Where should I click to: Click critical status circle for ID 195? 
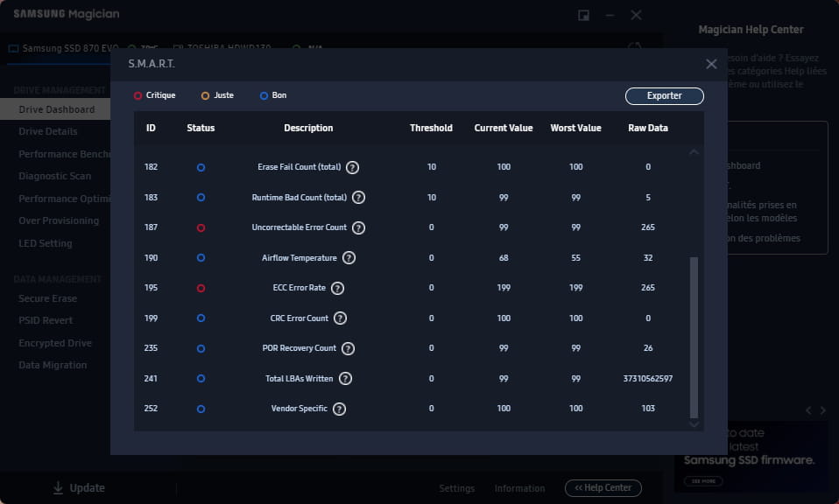point(201,288)
